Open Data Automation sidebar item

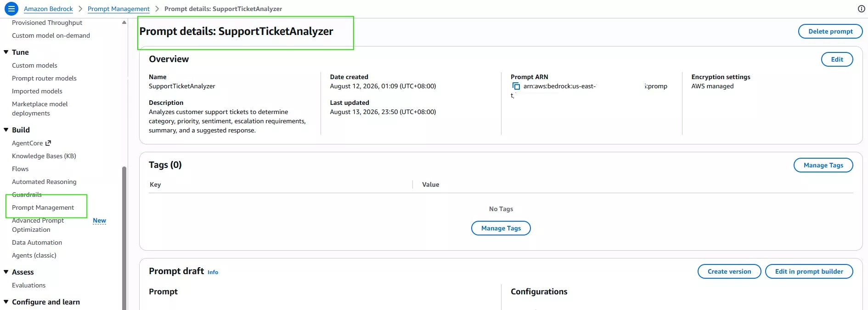37,242
